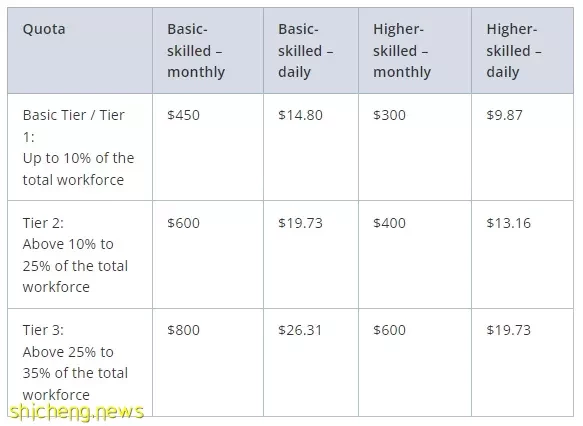Click the $19.73 cell in Tier 2 row

[x=311, y=255]
